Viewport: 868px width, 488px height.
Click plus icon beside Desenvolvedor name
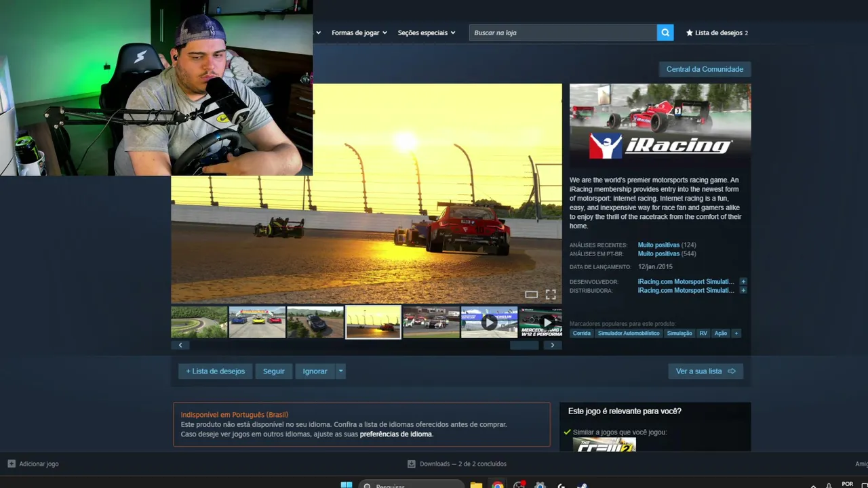pyautogui.click(x=743, y=281)
